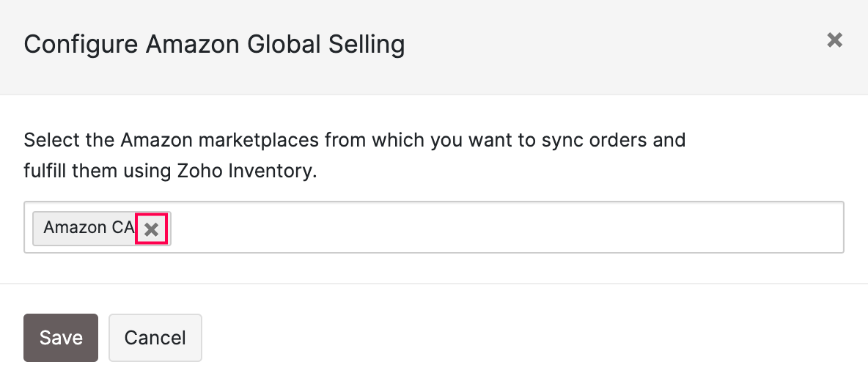Close the Configure Amazon Global Selling dialog
Screen dimensions: 868x384
click(834, 40)
